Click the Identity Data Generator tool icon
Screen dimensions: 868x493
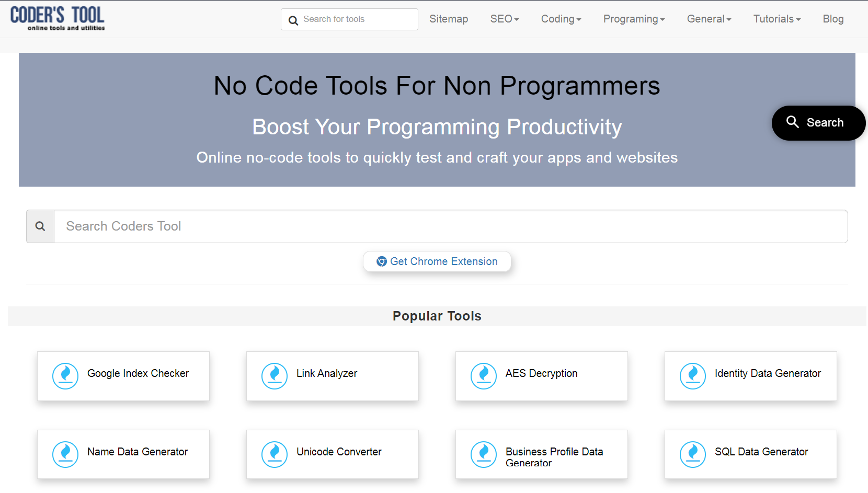(693, 376)
